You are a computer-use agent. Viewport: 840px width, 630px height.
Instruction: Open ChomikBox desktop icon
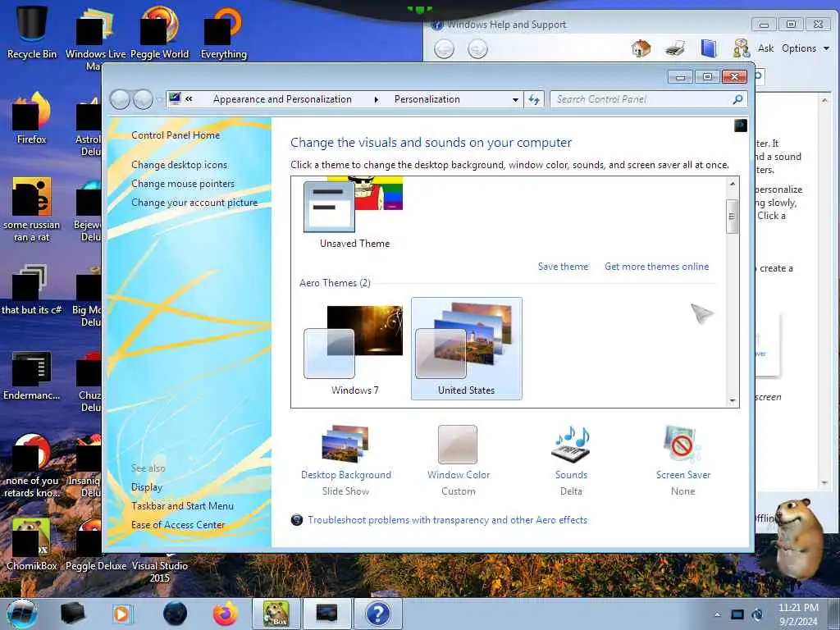click(x=32, y=545)
